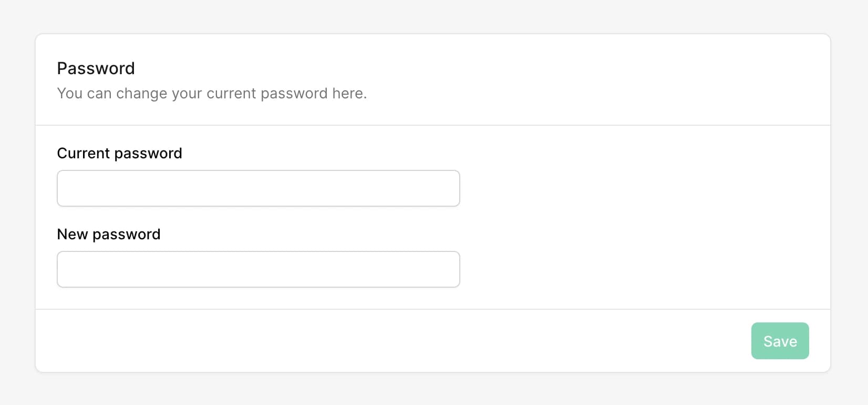Activate the empty New password field
The height and width of the screenshot is (405, 868).
[258, 269]
